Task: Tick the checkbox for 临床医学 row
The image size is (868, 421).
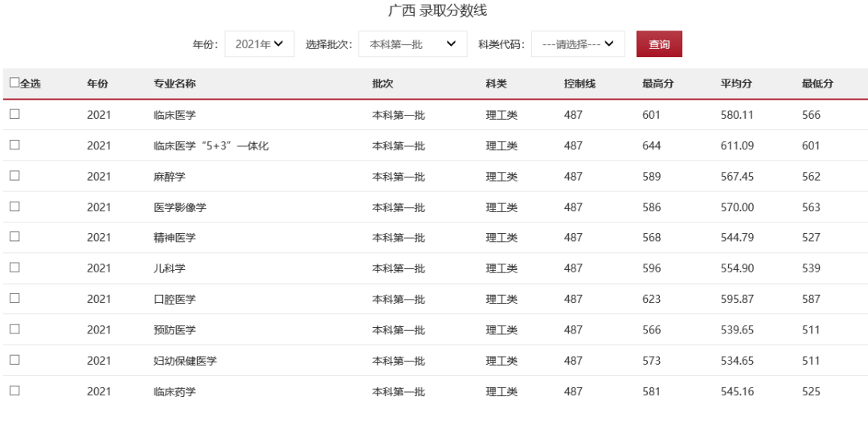Action: pos(14,114)
